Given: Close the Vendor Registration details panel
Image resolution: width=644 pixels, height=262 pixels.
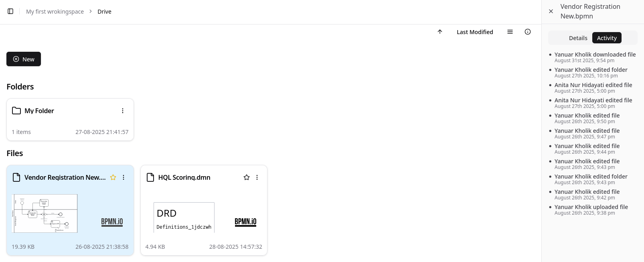Looking at the screenshot, I should click(x=551, y=11).
